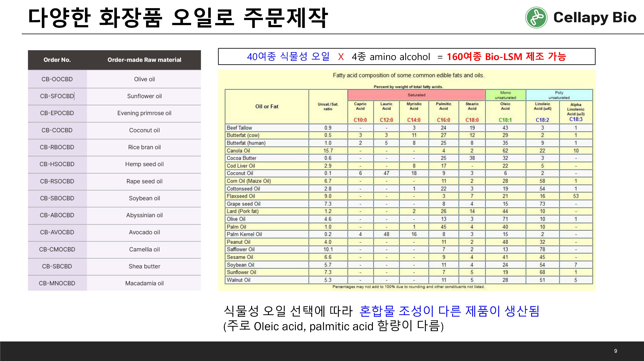The height and width of the screenshot is (361, 644).
Task: Click the Saturated red header cell
Action: [x=416, y=95]
